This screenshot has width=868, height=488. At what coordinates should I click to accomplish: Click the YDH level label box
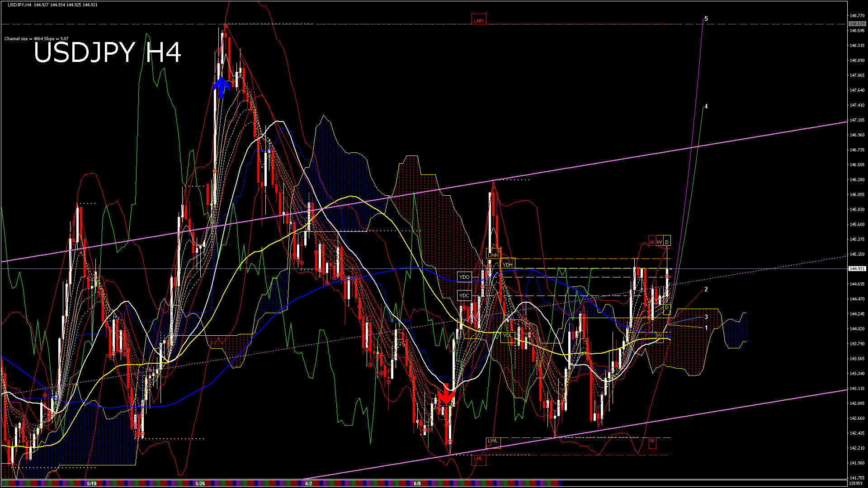click(508, 265)
